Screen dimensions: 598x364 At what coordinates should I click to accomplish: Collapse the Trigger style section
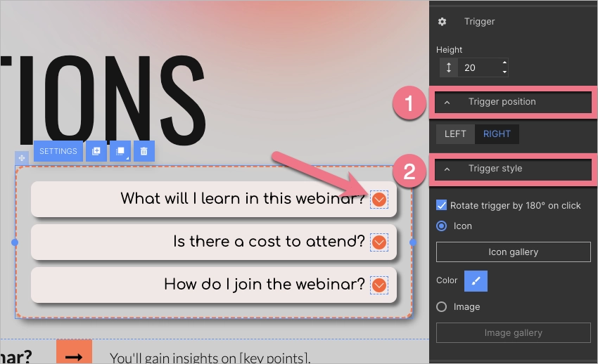point(513,169)
